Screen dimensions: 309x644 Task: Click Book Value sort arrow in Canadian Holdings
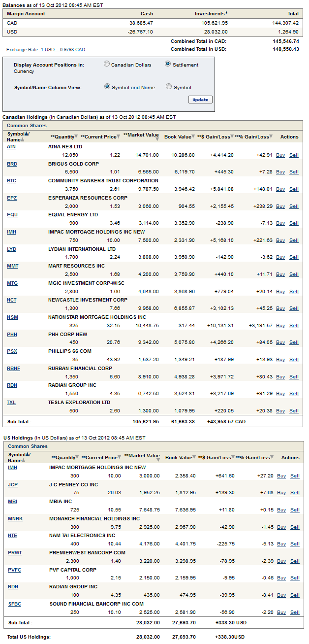[x=194, y=137]
